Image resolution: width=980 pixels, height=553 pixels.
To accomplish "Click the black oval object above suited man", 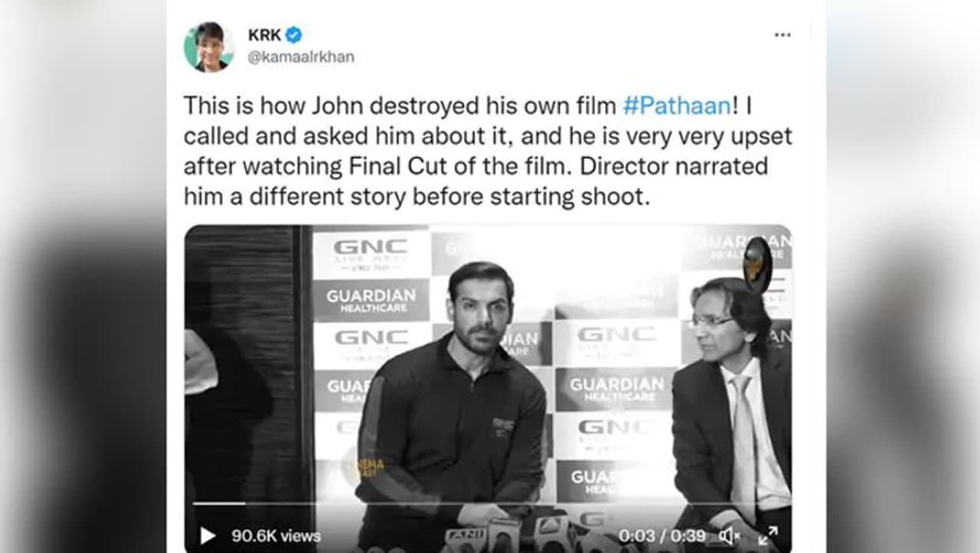I will pyautogui.click(x=758, y=265).
